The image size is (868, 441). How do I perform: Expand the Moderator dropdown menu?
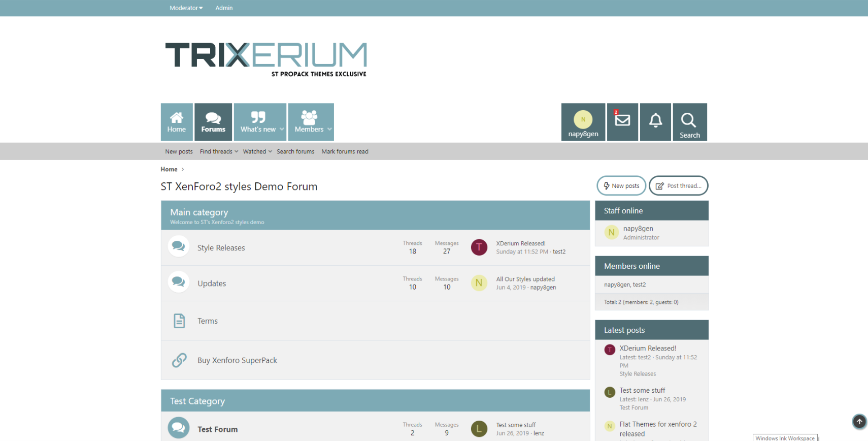coord(186,8)
